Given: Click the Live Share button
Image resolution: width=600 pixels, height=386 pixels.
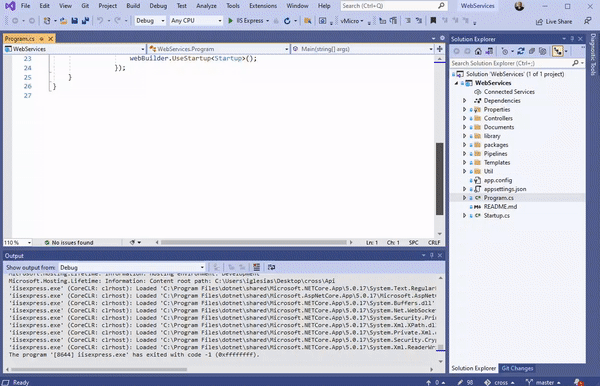Looking at the screenshot, I should pos(554,21).
